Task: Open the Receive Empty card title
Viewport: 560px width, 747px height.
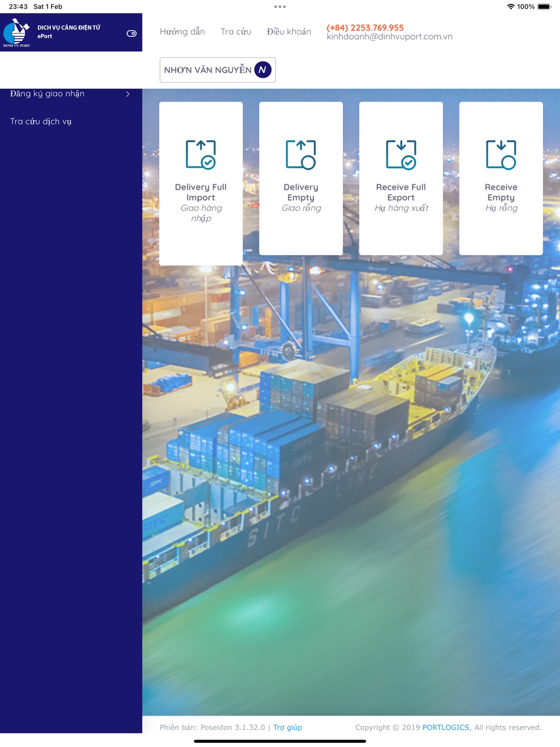Action: (501, 192)
